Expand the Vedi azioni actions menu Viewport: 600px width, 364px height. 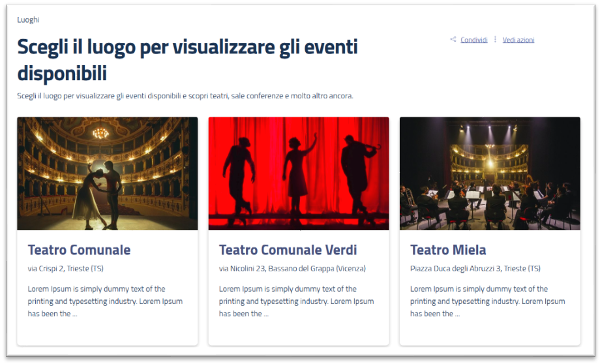tap(518, 40)
